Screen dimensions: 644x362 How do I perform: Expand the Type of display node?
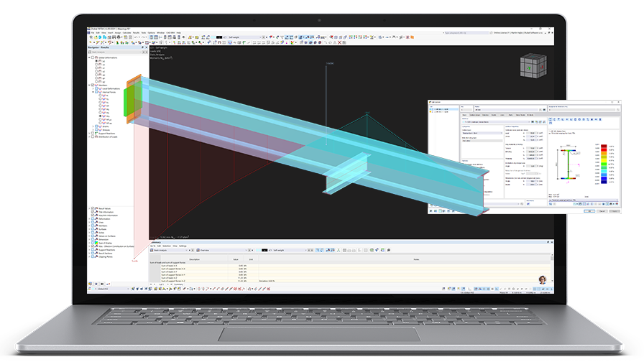pyautogui.click(x=89, y=243)
